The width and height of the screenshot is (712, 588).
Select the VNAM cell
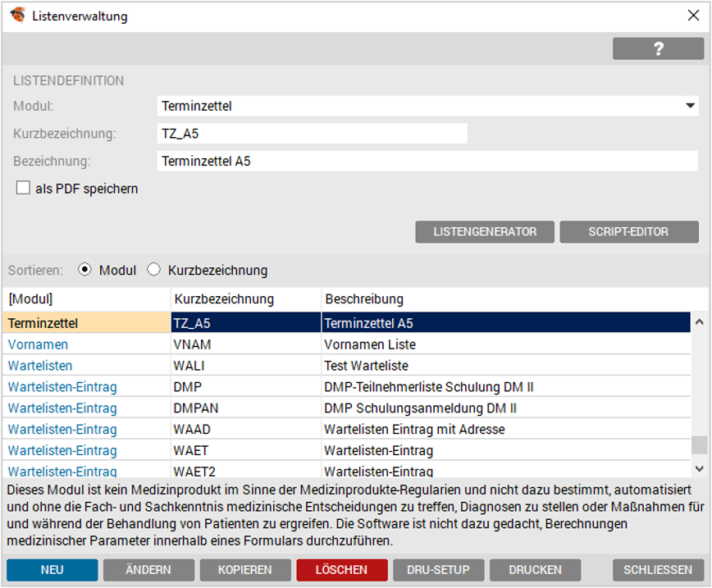click(245, 344)
